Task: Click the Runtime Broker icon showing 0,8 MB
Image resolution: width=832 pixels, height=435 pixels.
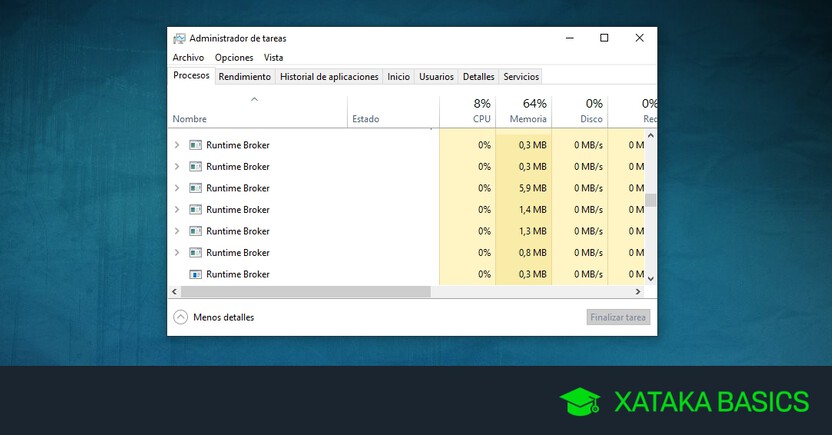Action: (196, 253)
